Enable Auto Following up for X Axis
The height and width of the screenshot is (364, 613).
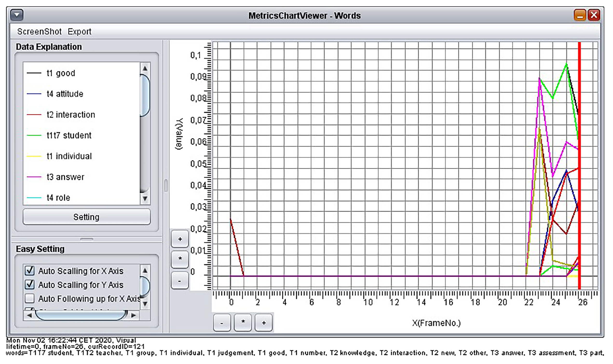pos(30,298)
